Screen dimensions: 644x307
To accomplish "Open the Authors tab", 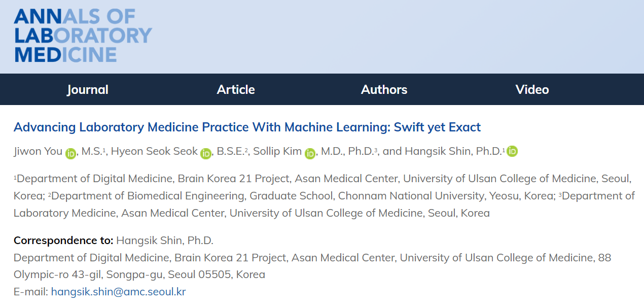I will pos(384,89).
